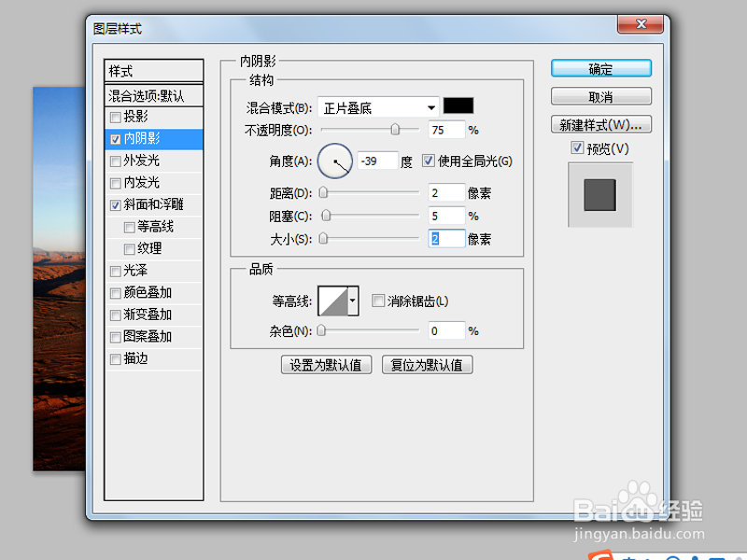Select the 光泽 list row
This screenshot has height=560, width=747.
(x=153, y=271)
